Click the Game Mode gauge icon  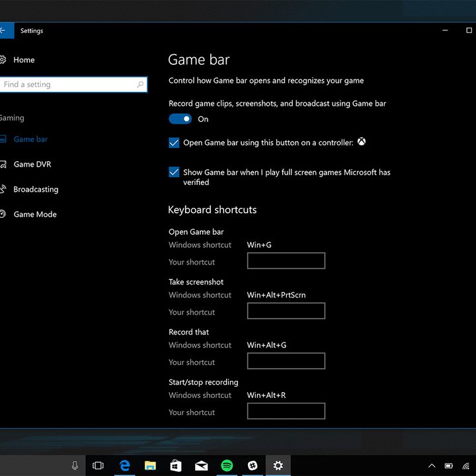coord(3,214)
